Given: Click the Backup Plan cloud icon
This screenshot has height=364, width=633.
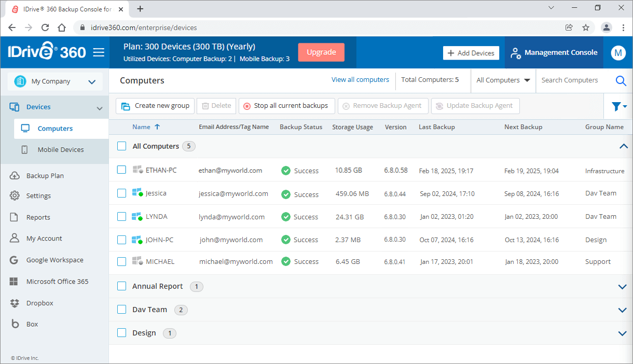Looking at the screenshot, I should coord(15,176).
